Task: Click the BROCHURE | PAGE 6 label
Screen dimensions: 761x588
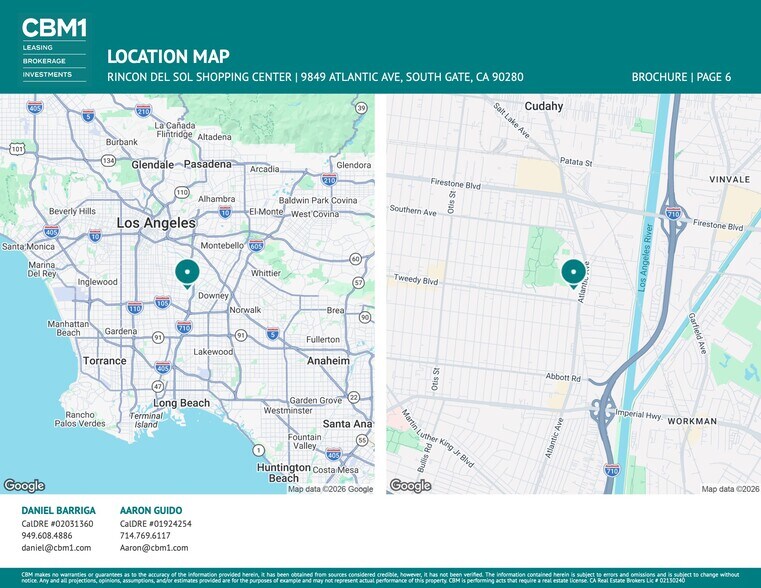Action: tap(681, 77)
